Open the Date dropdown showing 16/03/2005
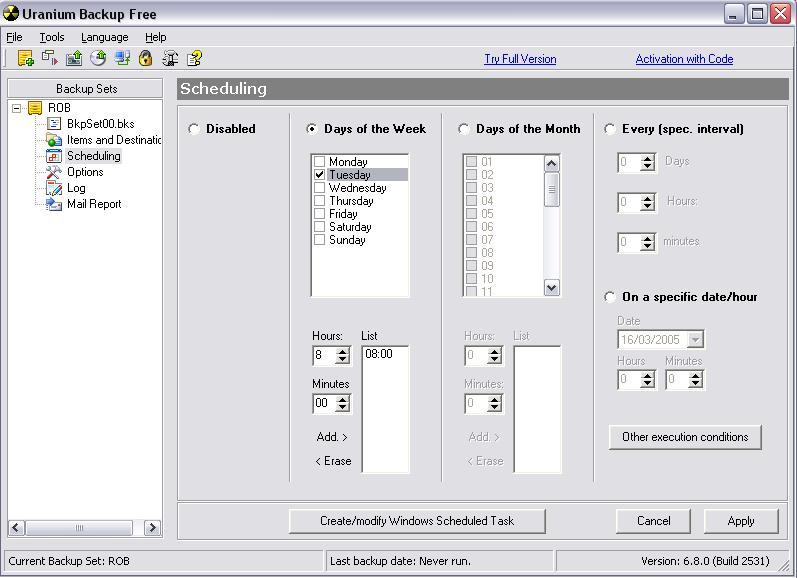The image size is (797, 578). tap(695, 339)
